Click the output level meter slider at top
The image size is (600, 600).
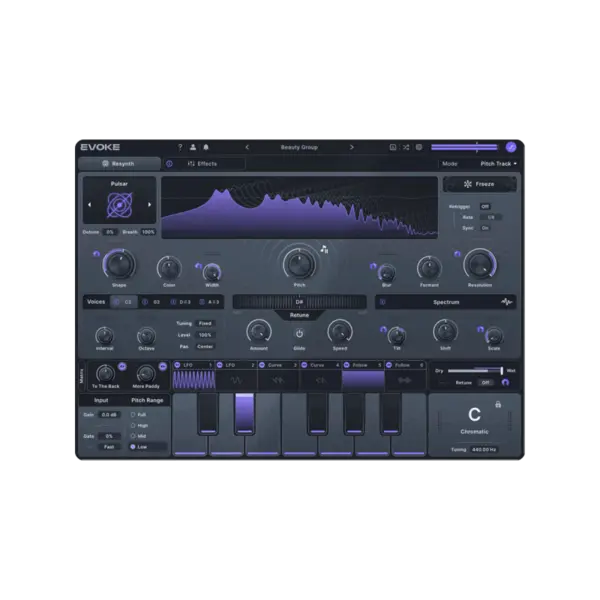click(x=465, y=147)
